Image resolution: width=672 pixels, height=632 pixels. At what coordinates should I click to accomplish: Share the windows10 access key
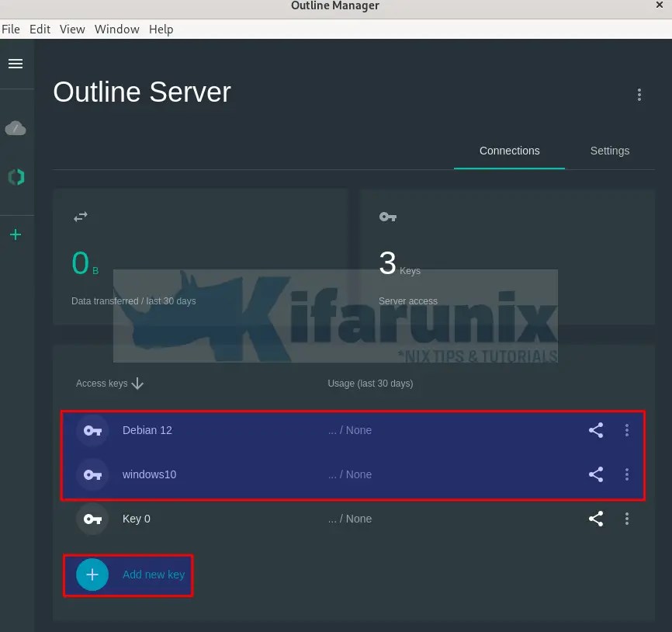[x=596, y=474]
